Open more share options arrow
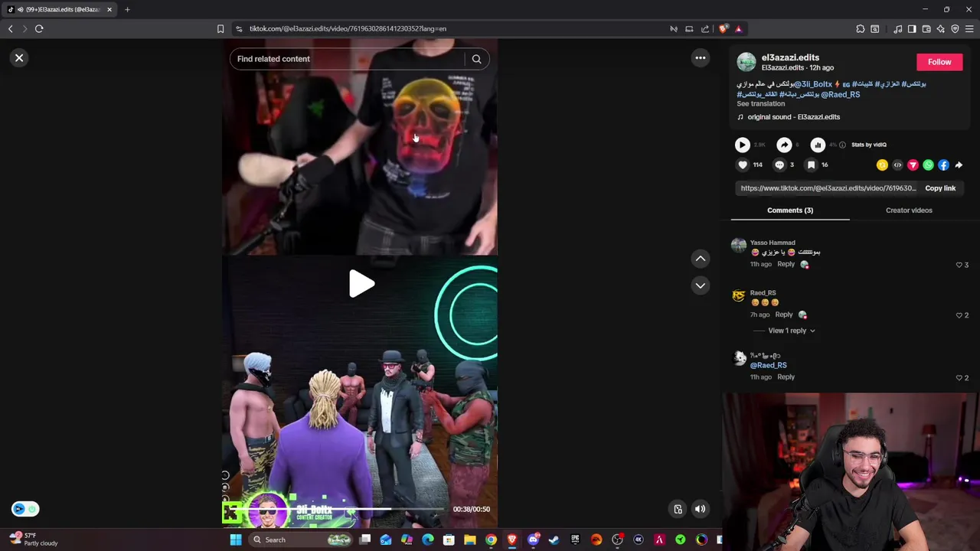 tap(959, 165)
